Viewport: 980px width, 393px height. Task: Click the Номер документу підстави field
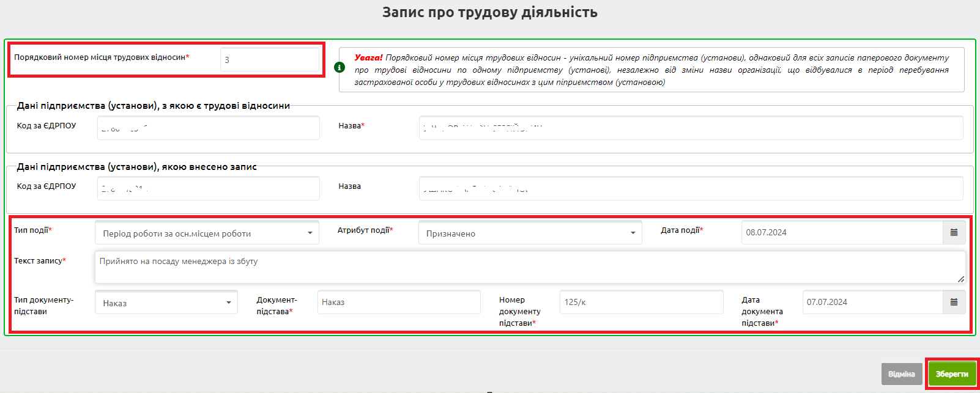(x=640, y=303)
